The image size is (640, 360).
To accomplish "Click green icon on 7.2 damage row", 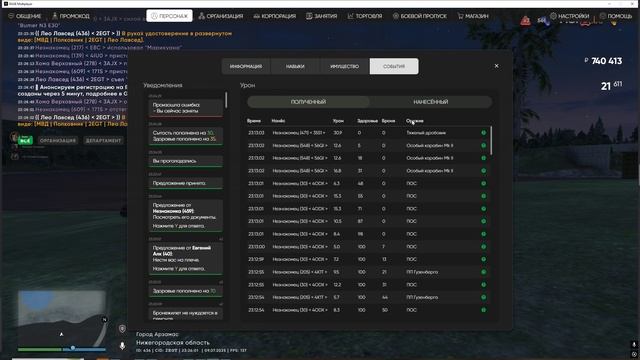I will tap(484, 259).
